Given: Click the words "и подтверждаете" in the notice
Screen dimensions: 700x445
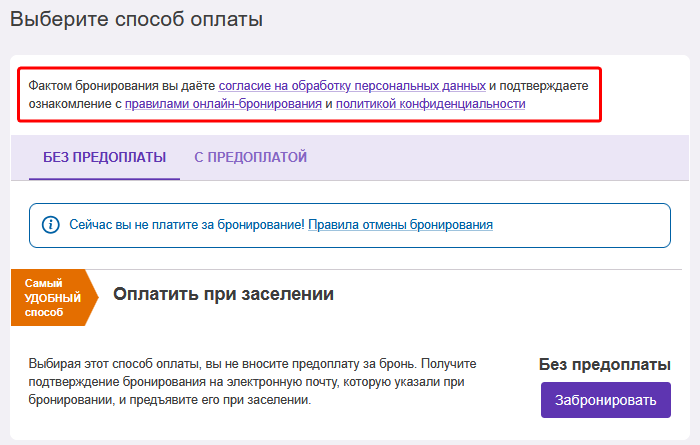Looking at the screenshot, I should tap(539, 85).
